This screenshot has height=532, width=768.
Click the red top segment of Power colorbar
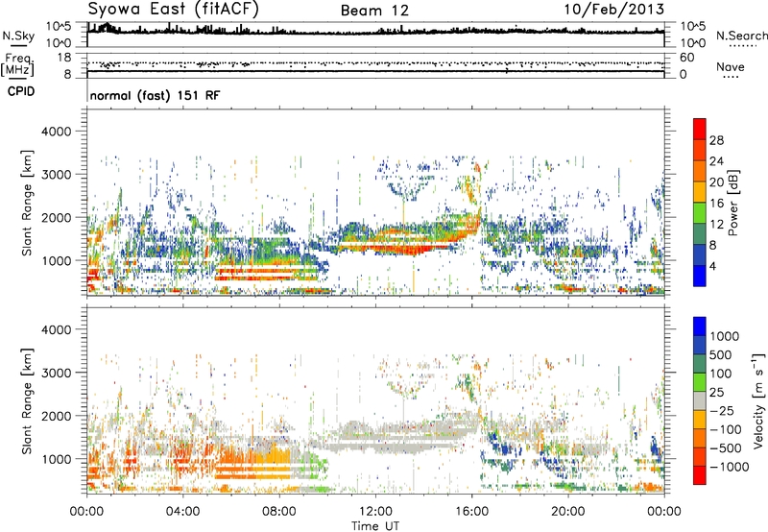700,129
